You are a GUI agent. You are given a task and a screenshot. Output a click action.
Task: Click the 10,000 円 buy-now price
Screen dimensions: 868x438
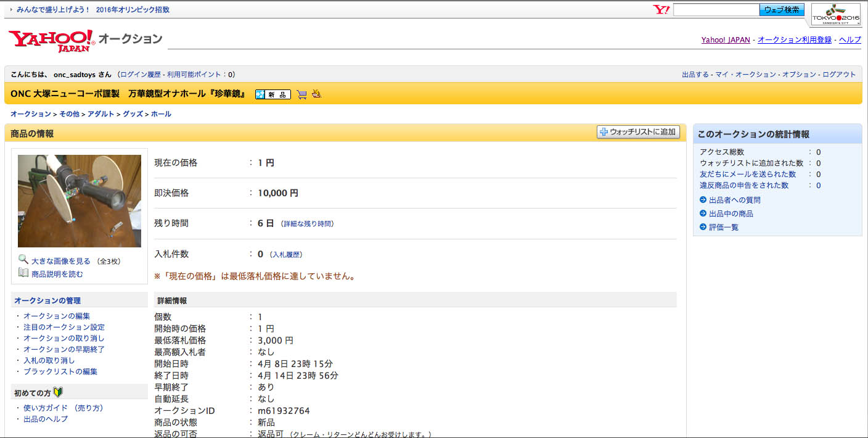coord(278,193)
